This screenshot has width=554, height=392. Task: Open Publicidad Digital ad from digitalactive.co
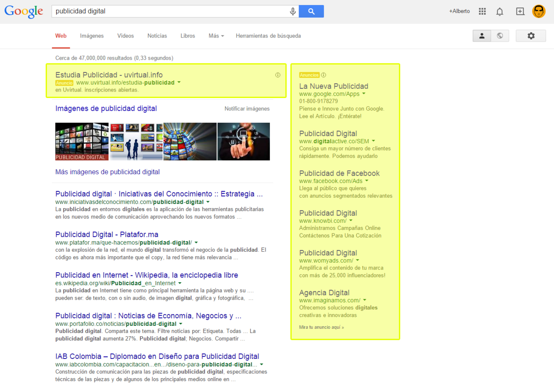coord(328,134)
